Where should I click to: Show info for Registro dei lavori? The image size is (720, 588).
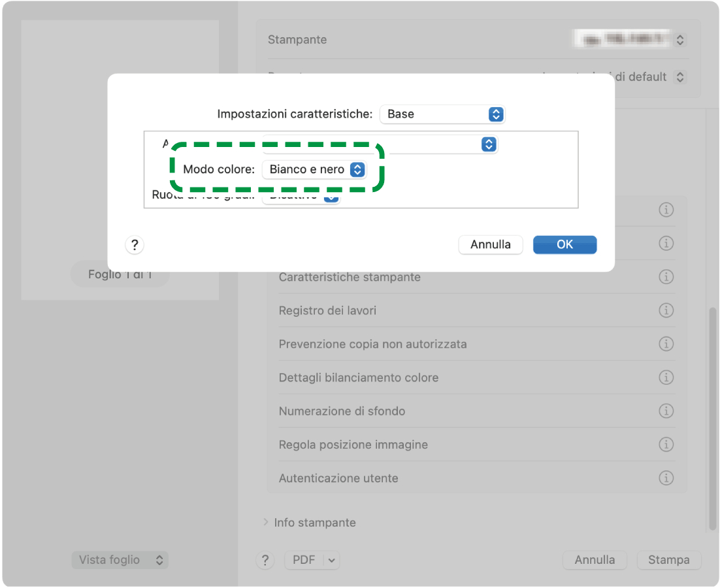click(x=666, y=310)
